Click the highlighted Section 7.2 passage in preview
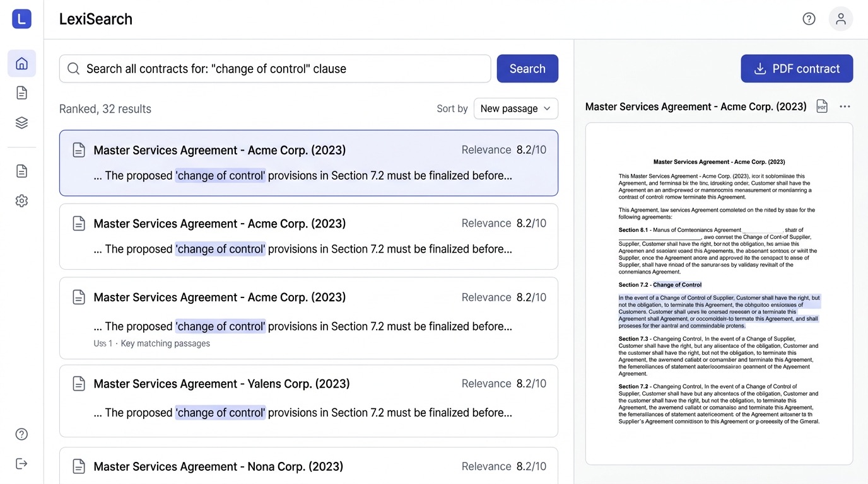The image size is (868, 484). [719, 312]
